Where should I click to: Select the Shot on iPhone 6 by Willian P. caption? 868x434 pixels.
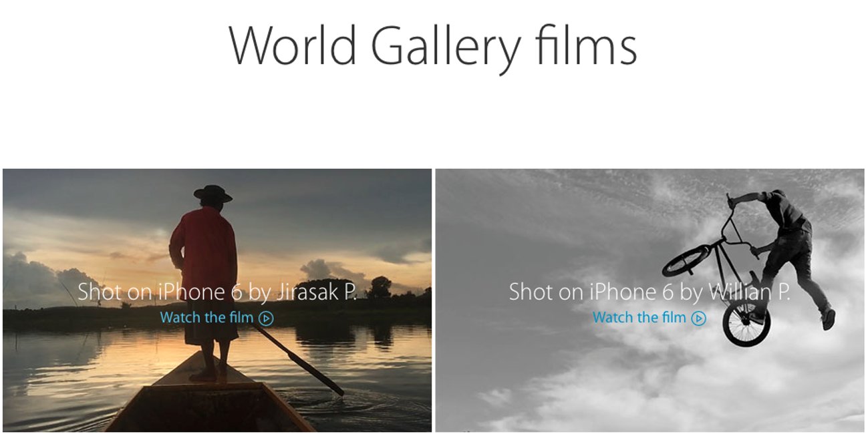(x=649, y=292)
